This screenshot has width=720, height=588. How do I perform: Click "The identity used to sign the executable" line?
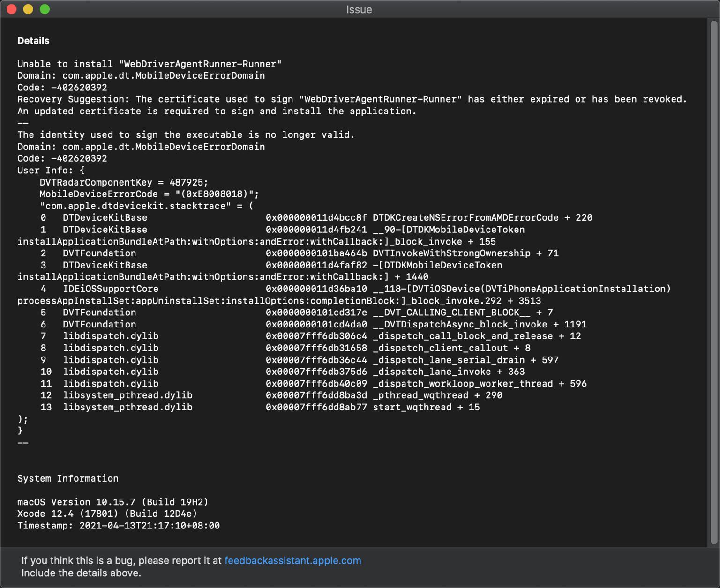186,135
